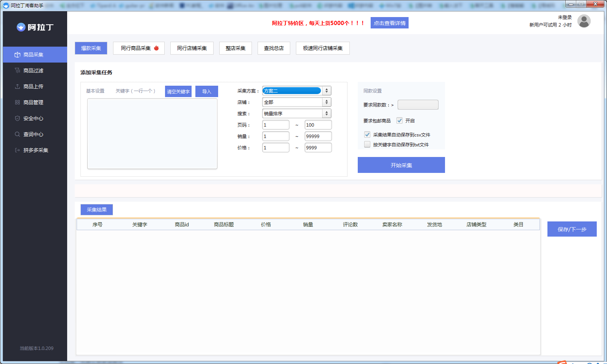Click the 店铺类型 column header
The width and height of the screenshot is (607, 364).
476,224
